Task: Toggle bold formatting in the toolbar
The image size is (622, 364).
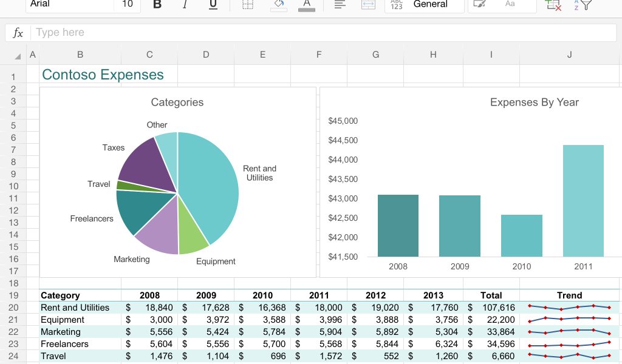Action: (157, 5)
